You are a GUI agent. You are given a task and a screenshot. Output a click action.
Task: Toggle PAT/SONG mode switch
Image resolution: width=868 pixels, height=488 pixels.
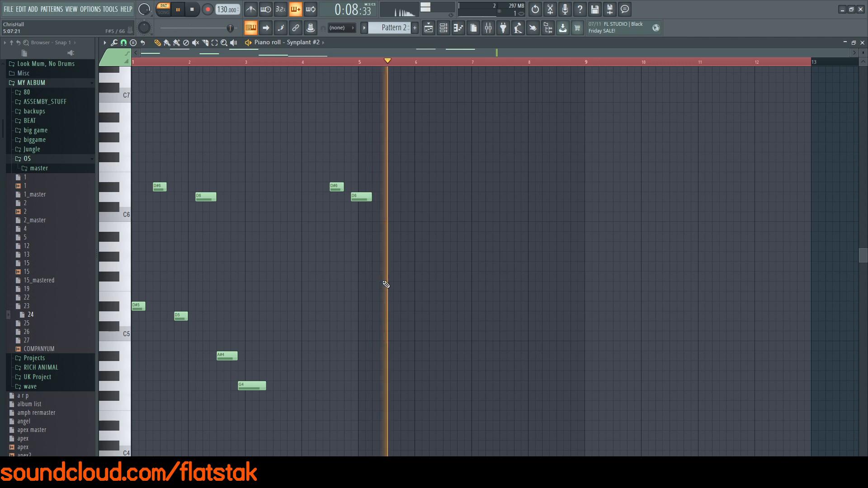pyautogui.click(x=164, y=9)
